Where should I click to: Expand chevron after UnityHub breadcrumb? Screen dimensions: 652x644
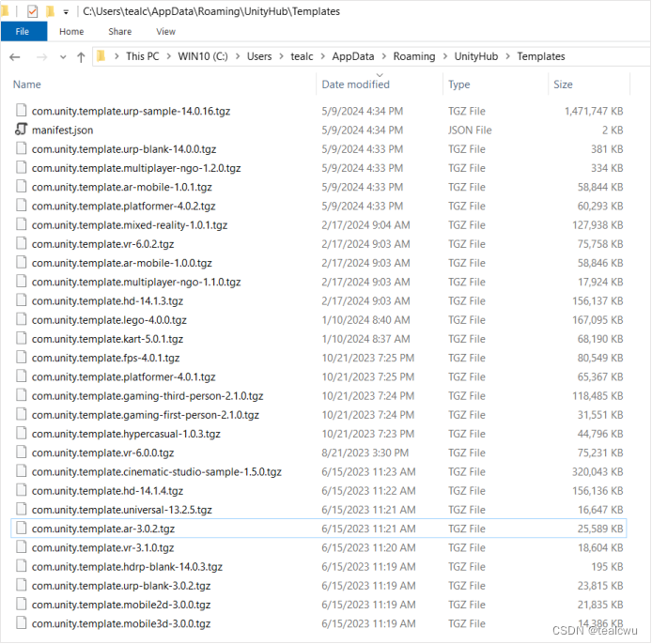(507, 56)
